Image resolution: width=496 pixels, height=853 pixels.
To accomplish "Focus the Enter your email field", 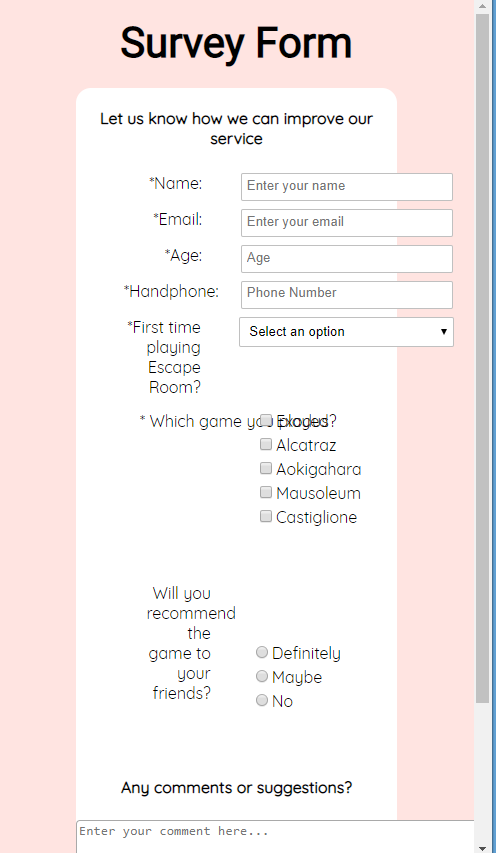I will (347, 222).
